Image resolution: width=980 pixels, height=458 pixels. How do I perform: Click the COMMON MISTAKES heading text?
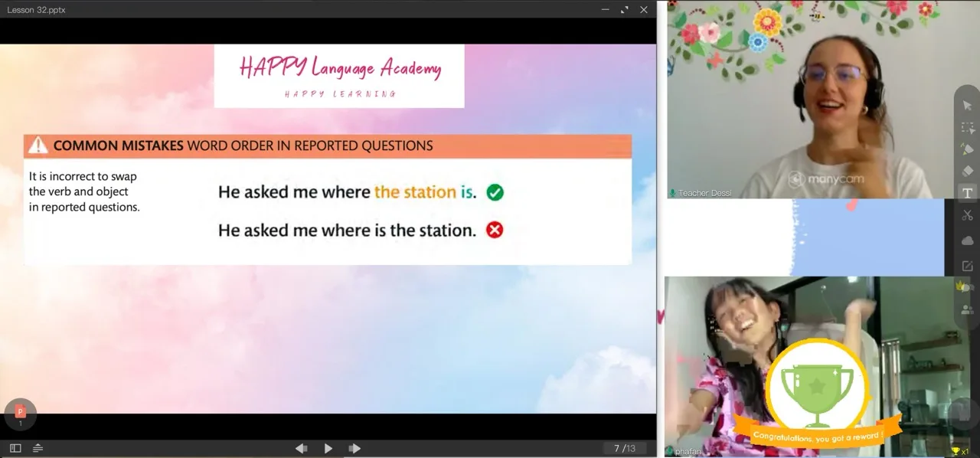118,146
